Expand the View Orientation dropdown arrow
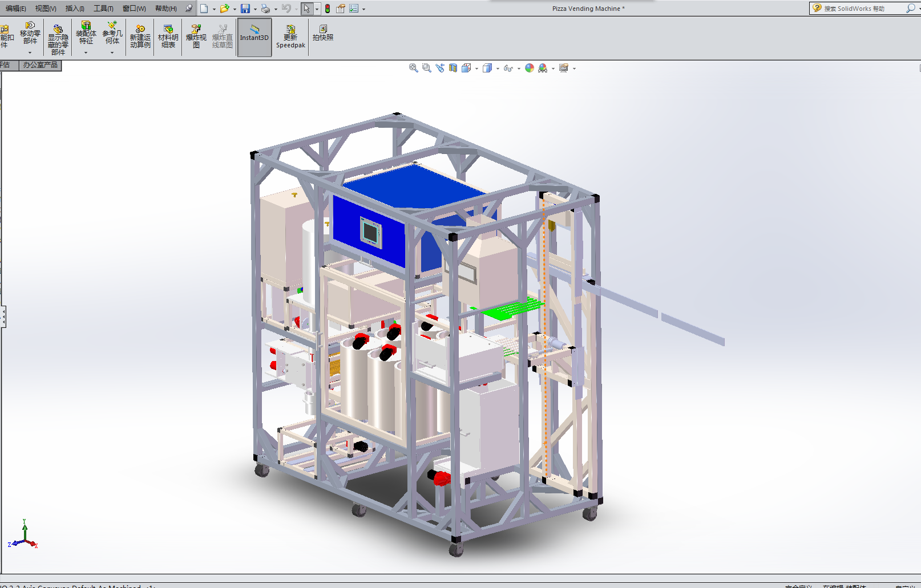The height and width of the screenshot is (588, 921). [476, 68]
